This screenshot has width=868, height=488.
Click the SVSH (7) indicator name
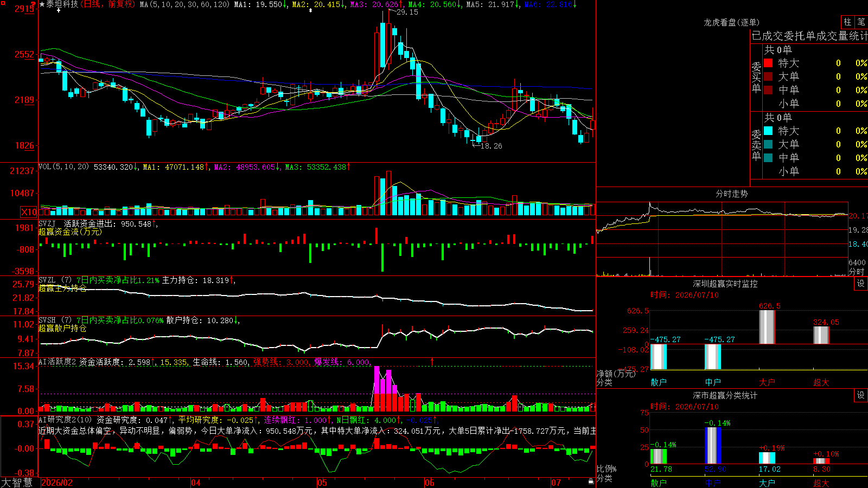pos(55,320)
